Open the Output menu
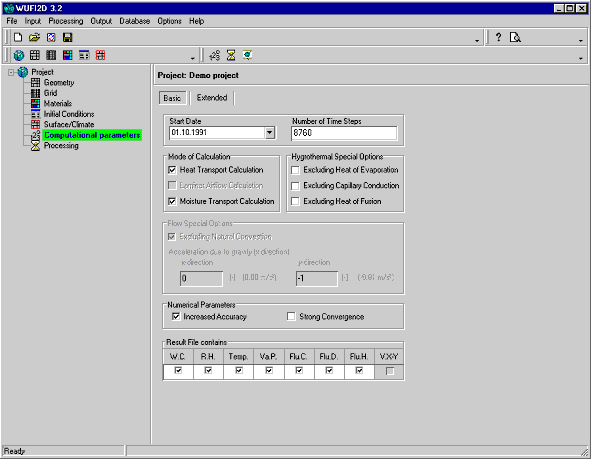This screenshot has height=459, width=591. [101, 21]
